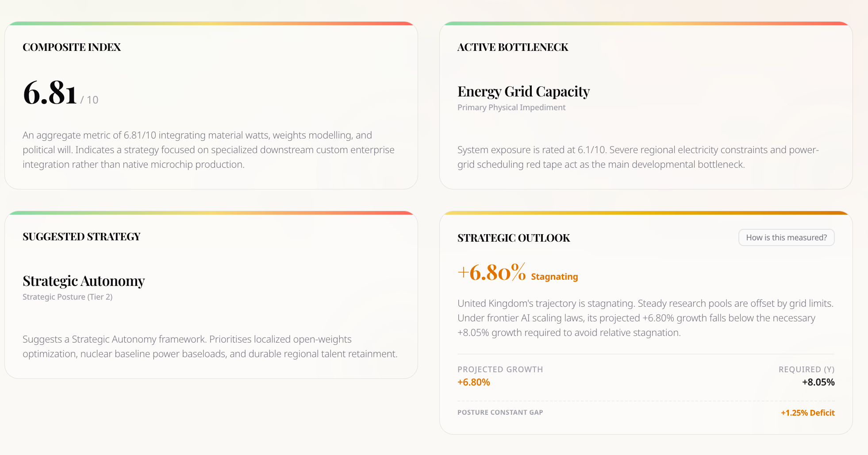This screenshot has height=455, width=868.
Task: Click the Required (Y) column label
Action: coord(806,370)
